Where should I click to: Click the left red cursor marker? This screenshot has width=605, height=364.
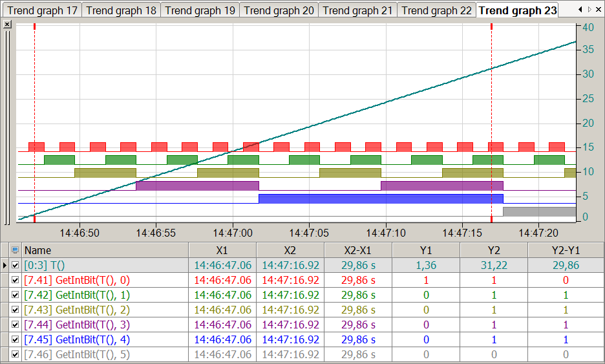coord(34,27)
